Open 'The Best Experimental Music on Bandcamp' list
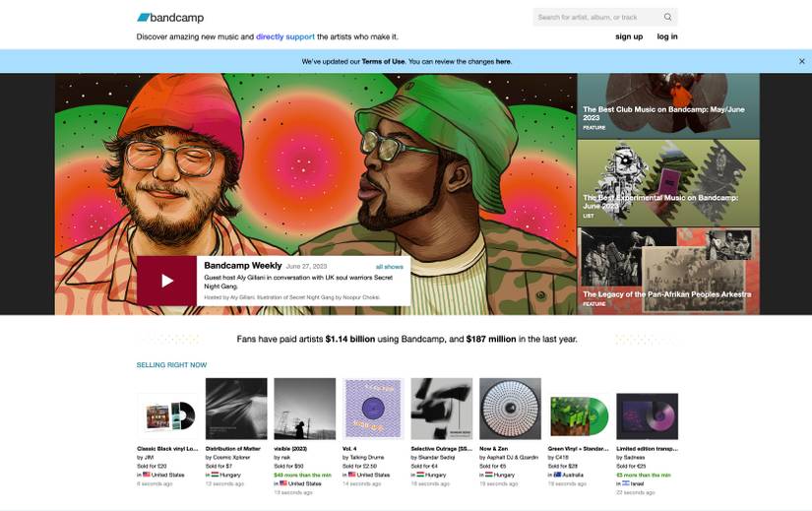 pos(668,183)
